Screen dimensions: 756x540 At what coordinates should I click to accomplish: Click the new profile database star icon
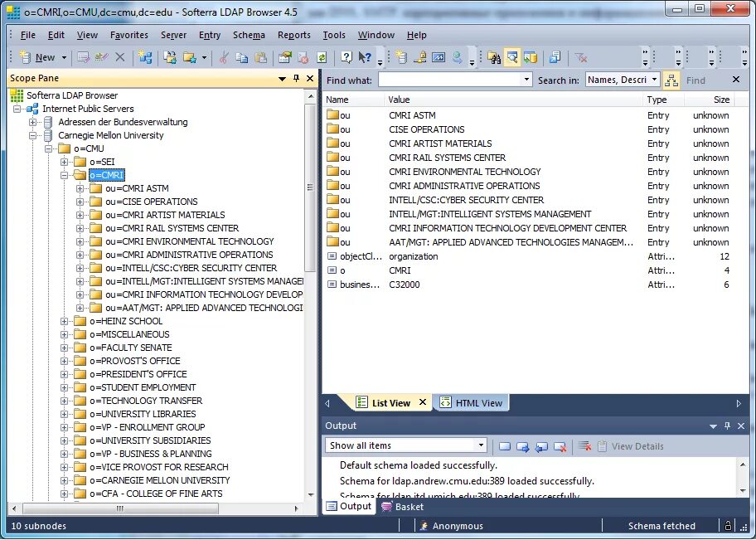coord(401,57)
